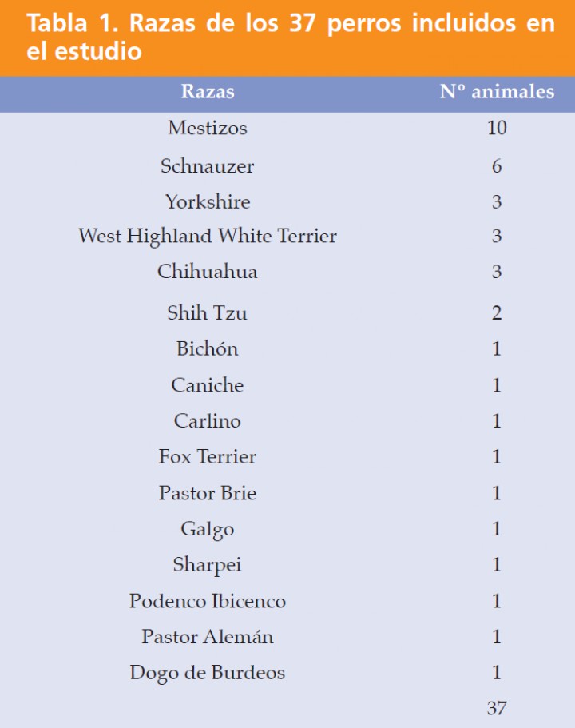Click the "Schnauzer" breed name

point(208,166)
